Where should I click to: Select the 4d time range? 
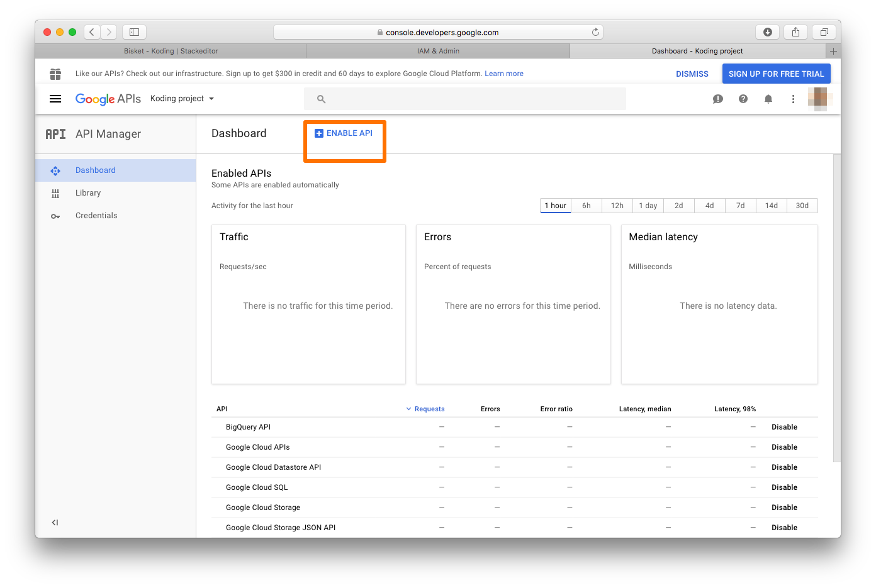click(710, 206)
